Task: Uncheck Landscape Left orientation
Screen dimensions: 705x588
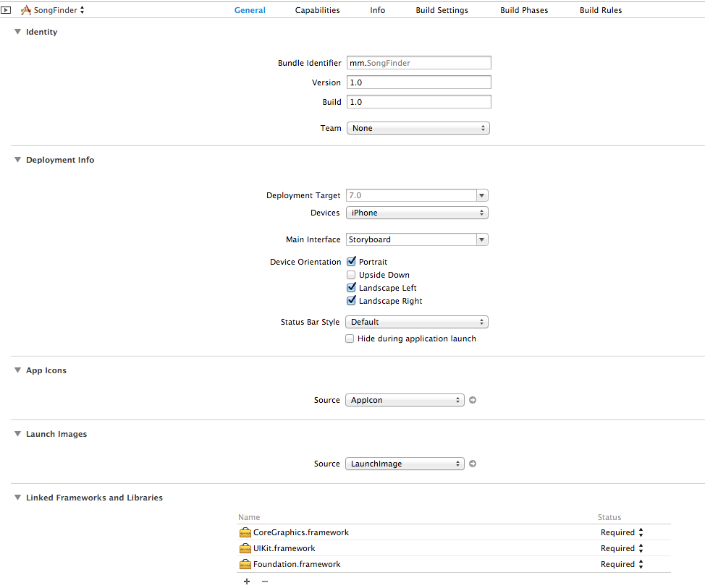Action: tap(351, 287)
